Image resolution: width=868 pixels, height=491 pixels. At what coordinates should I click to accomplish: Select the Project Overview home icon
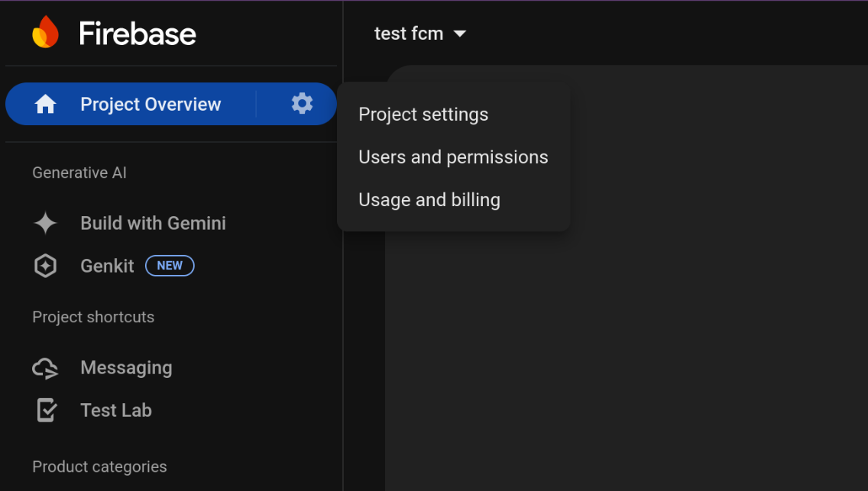pos(45,104)
